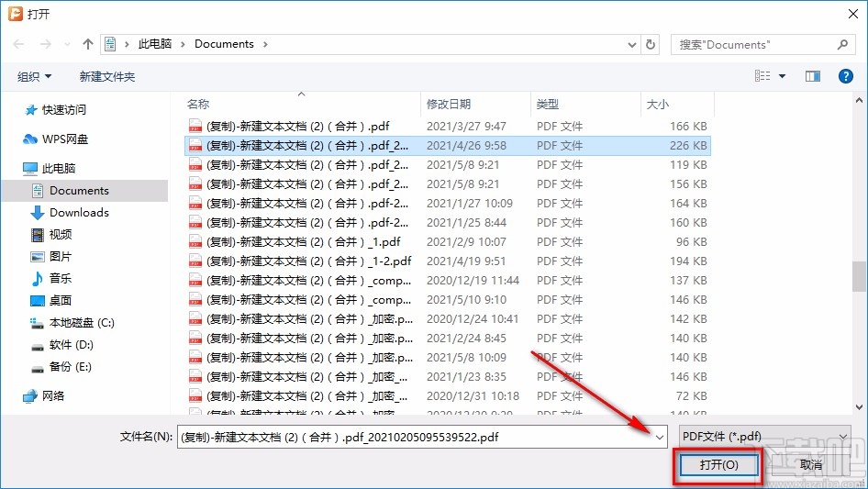This screenshot has height=489, width=868.
Task: Open the recent locations dropdown arrow
Action: tap(67, 44)
